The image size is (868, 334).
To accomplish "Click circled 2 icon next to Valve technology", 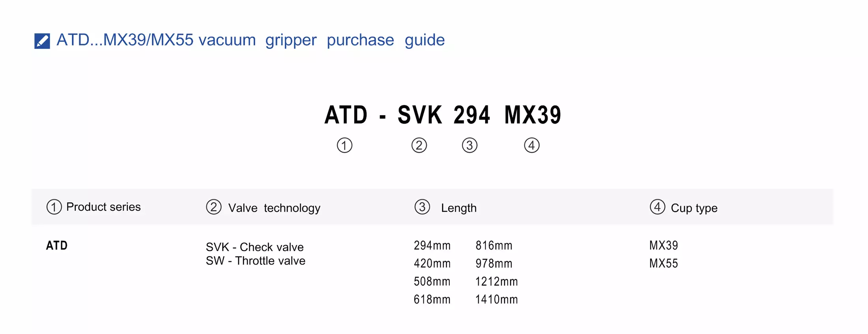I will (x=213, y=207).
